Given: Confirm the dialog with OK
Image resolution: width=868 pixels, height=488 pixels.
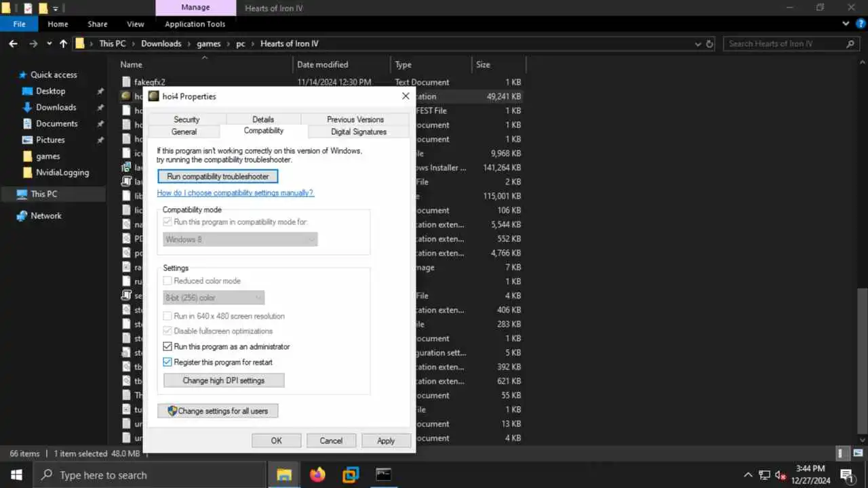Looking at the screenshot, I should point(277,441).
